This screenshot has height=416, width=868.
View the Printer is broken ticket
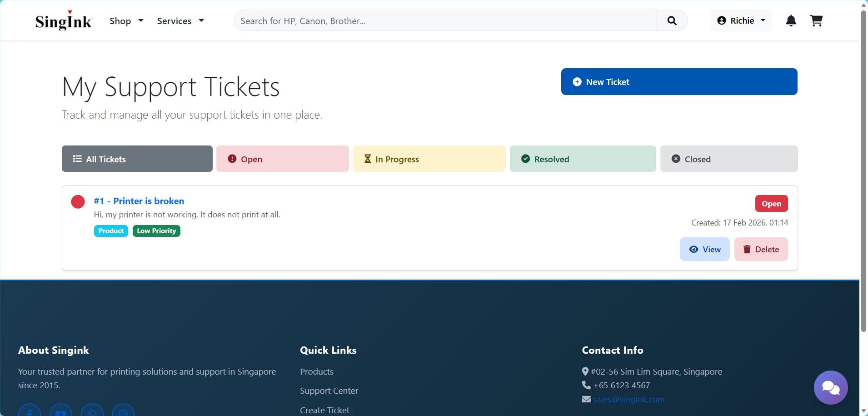tap(704, 249)
